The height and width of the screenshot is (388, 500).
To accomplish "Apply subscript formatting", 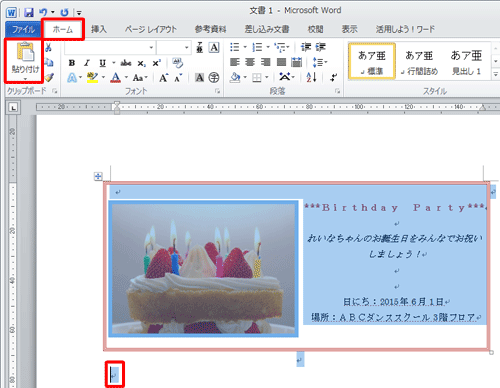I will click(141, 63).
